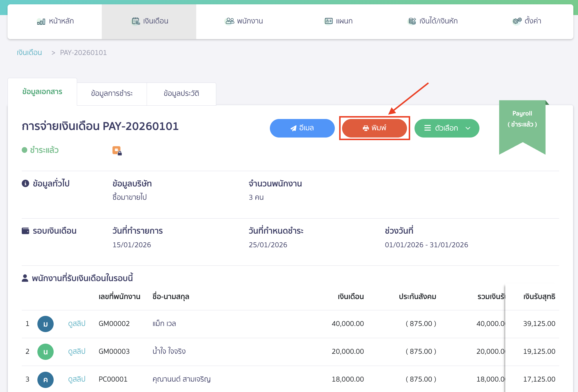Click the wallet icon beside รอบเงินเดือน
Screen dimensions: 578x392
tap(26, 231)
